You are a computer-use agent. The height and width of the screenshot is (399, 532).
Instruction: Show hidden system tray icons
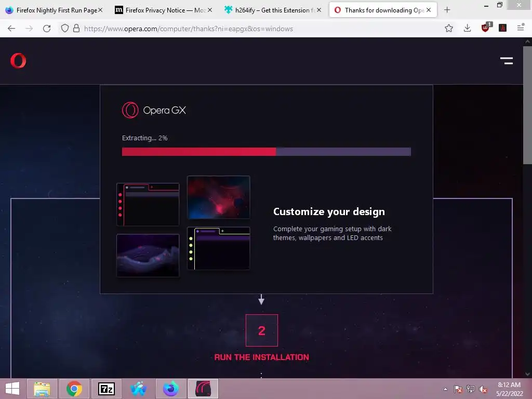point(445,389)
